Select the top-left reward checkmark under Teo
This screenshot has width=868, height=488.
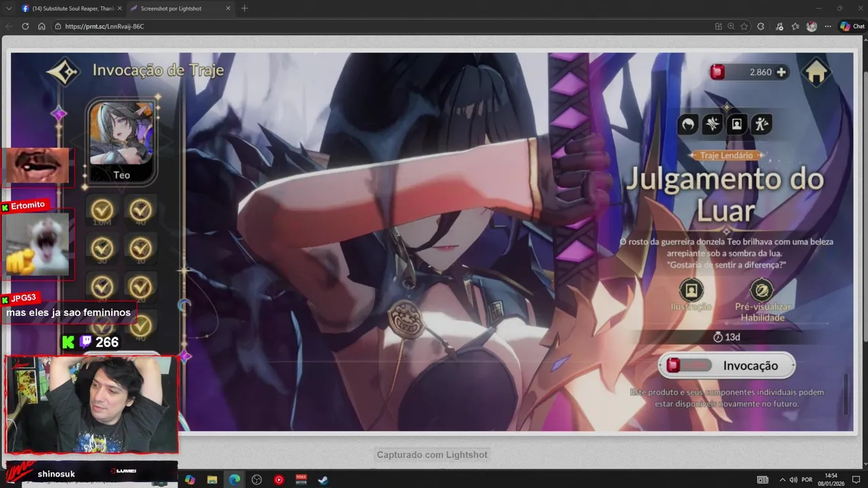click(102, 209)
